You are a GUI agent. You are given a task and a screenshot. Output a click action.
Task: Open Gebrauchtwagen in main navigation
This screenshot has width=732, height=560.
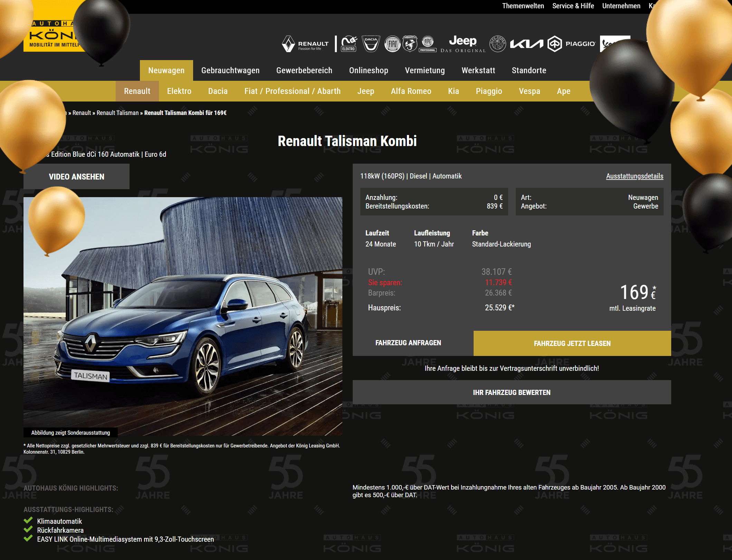point(230,70)
